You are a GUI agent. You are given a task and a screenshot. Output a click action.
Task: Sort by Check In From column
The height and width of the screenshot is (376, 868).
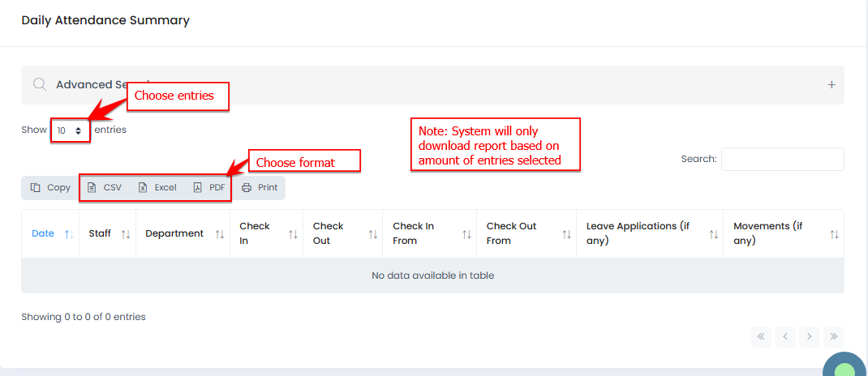(430, 233)
